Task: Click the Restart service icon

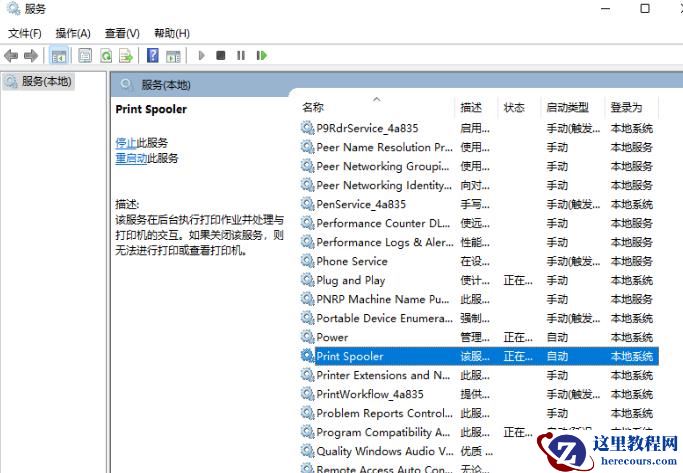Action: [x=261, y=55]
